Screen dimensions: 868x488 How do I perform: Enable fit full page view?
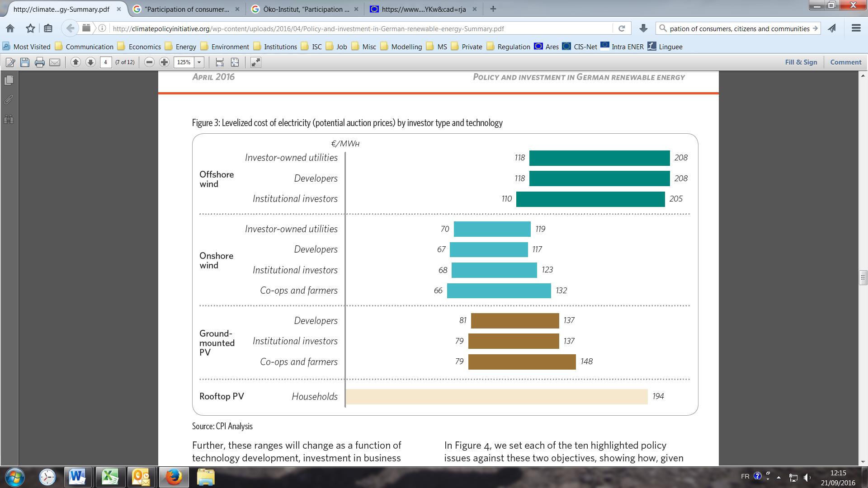click(x=235, y=62)
